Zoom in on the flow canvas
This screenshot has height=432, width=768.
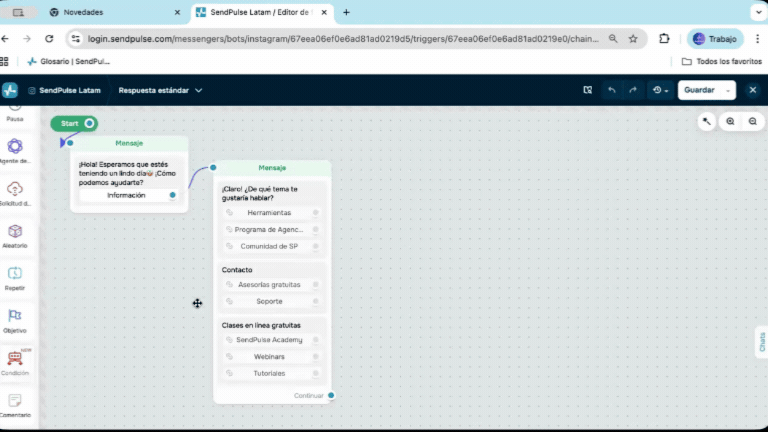[x=730, y=121]
